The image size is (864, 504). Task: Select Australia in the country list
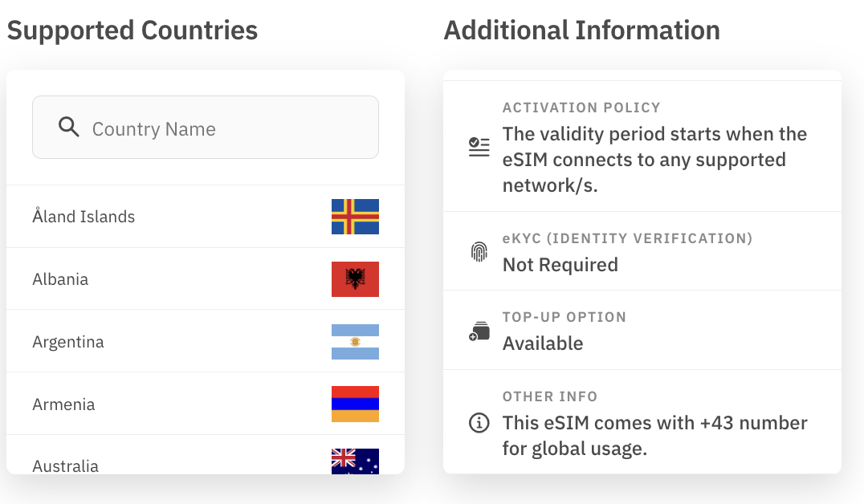(206, 455)
